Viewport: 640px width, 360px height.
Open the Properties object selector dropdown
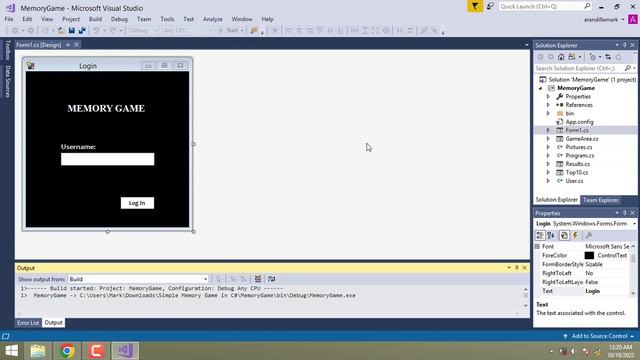click(x=634, y=224)
